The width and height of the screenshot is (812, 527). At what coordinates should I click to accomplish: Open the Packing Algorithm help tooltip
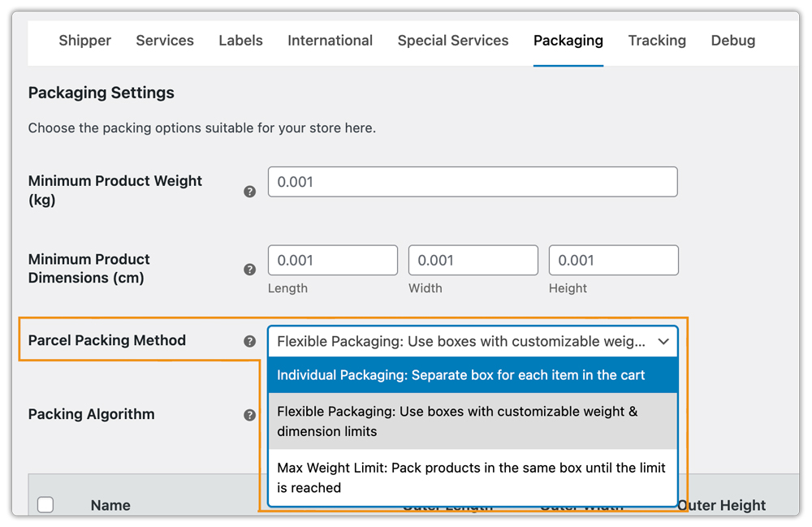tap(250, 414)
